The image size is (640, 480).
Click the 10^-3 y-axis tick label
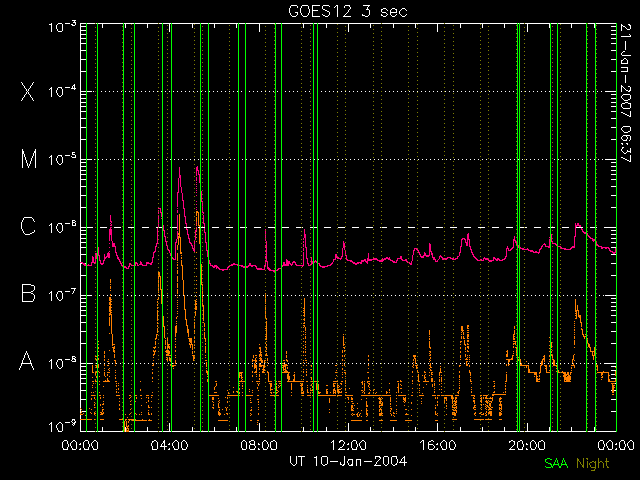(x=62, y=27)
